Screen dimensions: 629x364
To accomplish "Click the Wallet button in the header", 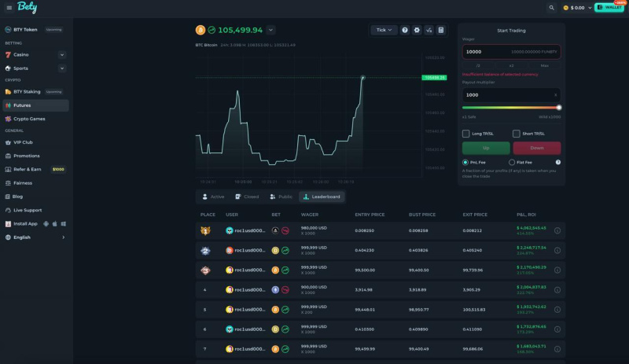I will point(609,7).
